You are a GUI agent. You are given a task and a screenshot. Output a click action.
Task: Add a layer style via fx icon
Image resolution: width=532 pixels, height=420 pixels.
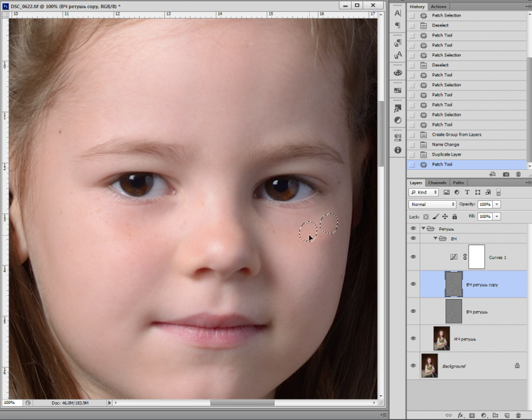[460, 415]
